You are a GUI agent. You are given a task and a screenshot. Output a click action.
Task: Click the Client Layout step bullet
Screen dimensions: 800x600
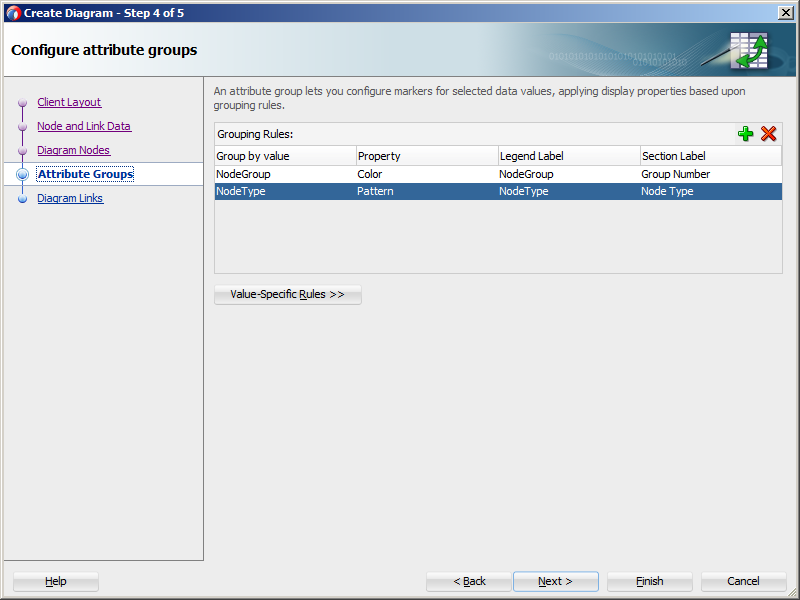click(22, 103)
